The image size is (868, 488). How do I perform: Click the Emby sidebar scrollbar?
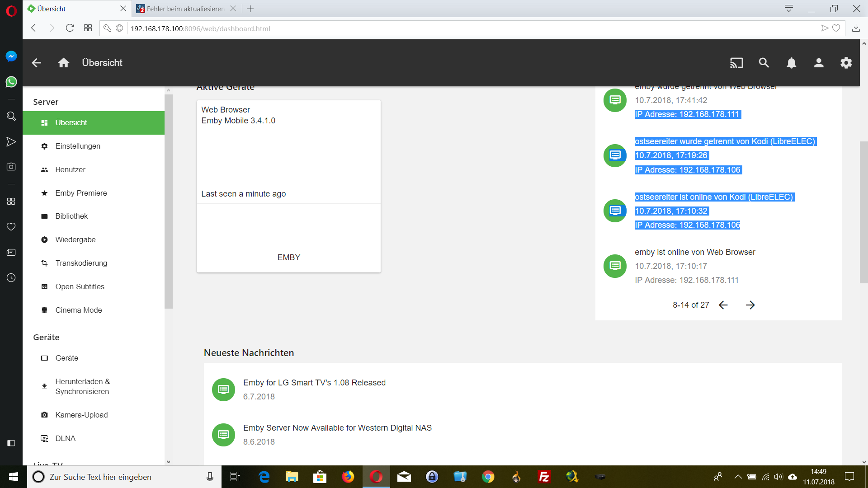tap(169, 202)
